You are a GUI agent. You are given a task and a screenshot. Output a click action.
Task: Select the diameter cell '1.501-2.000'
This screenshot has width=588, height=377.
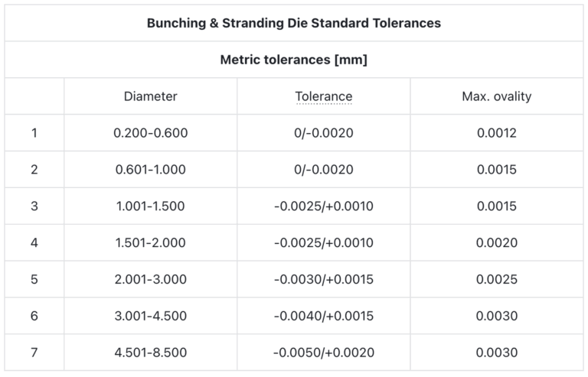(x=150, y=243)
